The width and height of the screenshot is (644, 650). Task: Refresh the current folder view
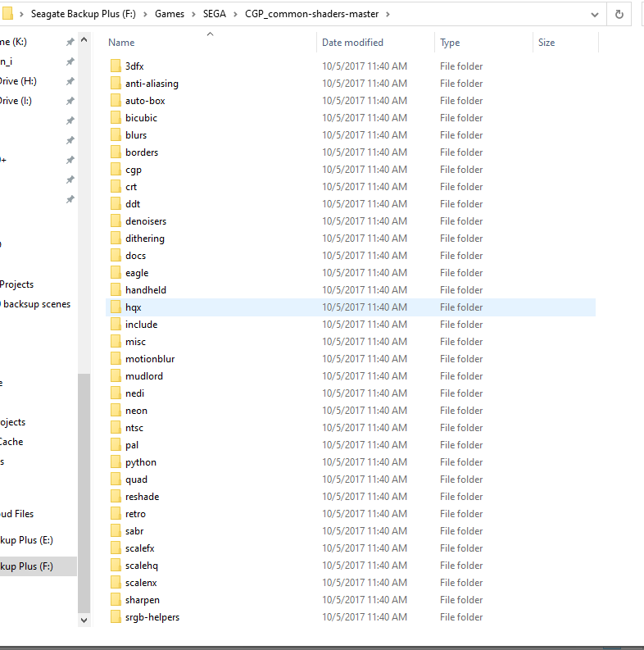click(x=619, y=15)
